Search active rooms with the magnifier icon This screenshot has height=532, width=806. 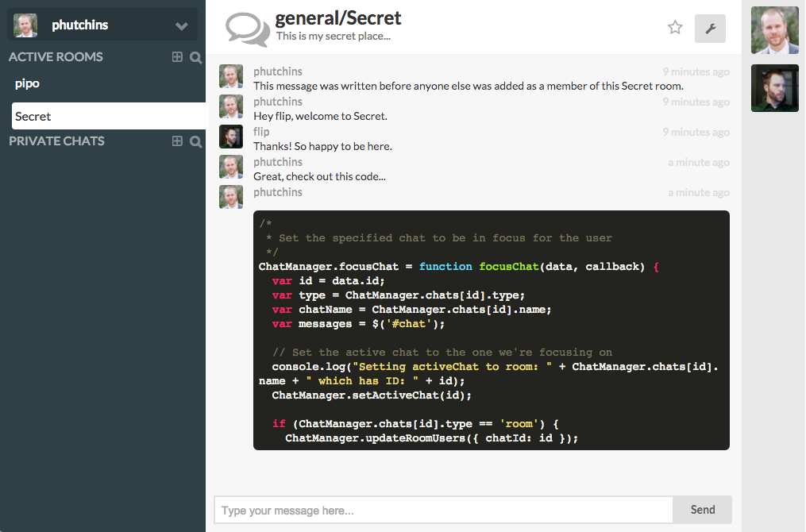pos(196,57)
